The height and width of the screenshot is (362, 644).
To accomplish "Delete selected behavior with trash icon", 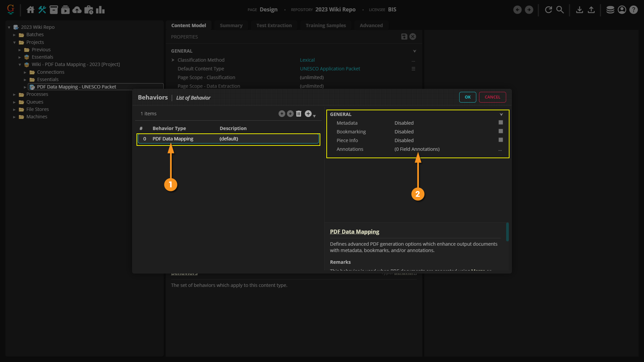I will (x=299, y=114).
